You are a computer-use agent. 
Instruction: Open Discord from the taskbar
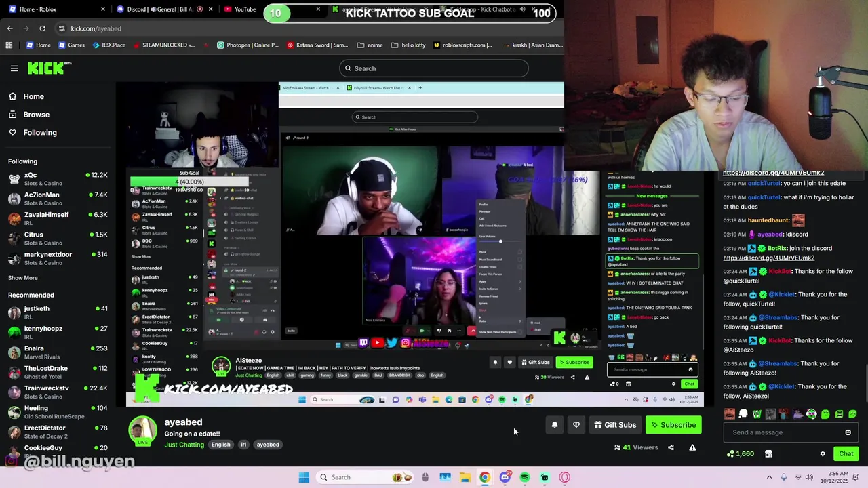coord(505,477)
